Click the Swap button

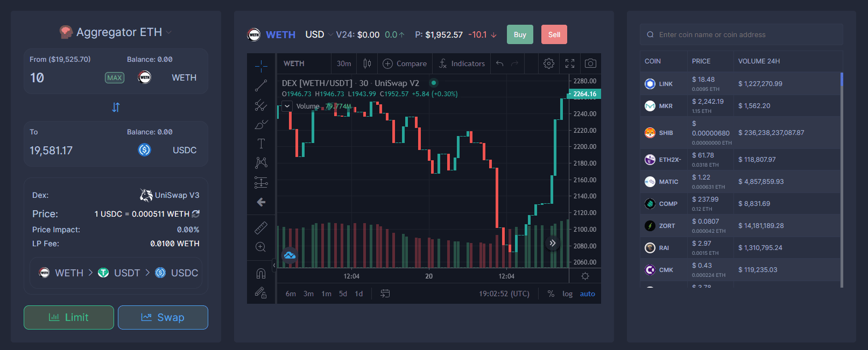tap(163, 317)
